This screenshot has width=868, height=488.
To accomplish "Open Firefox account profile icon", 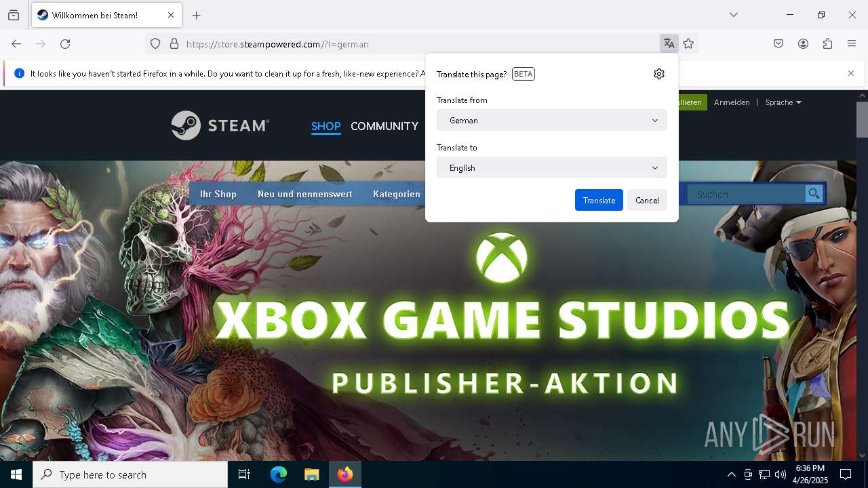I will click(x=803, y=44).
